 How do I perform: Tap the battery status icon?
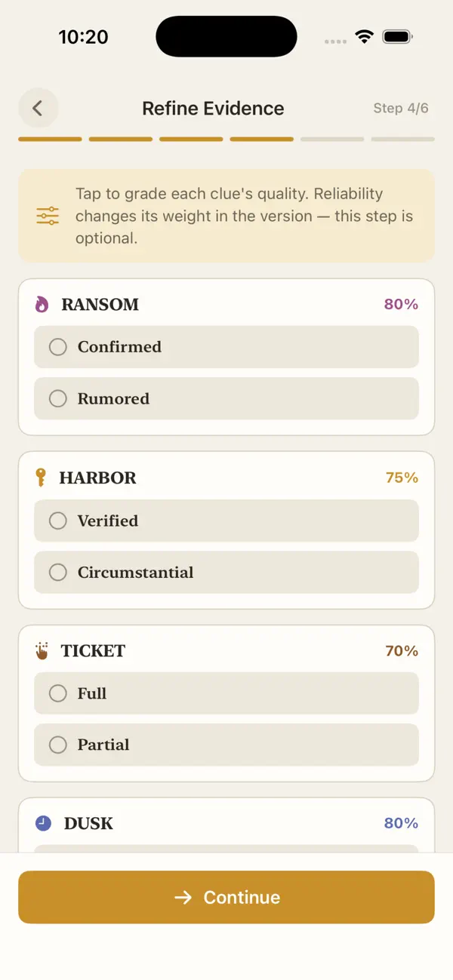tap(397, 37)
